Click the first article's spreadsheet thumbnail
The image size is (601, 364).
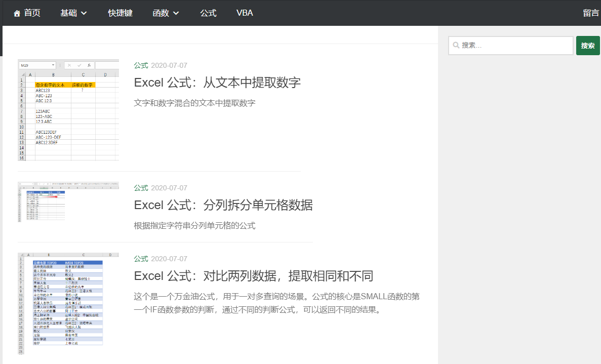tap(68, 109)
